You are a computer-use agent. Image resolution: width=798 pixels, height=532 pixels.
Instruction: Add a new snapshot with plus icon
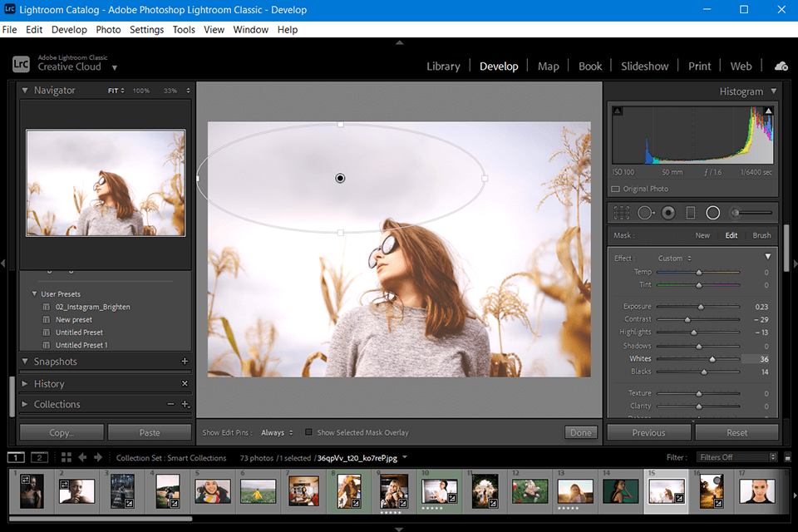point(185,362)
